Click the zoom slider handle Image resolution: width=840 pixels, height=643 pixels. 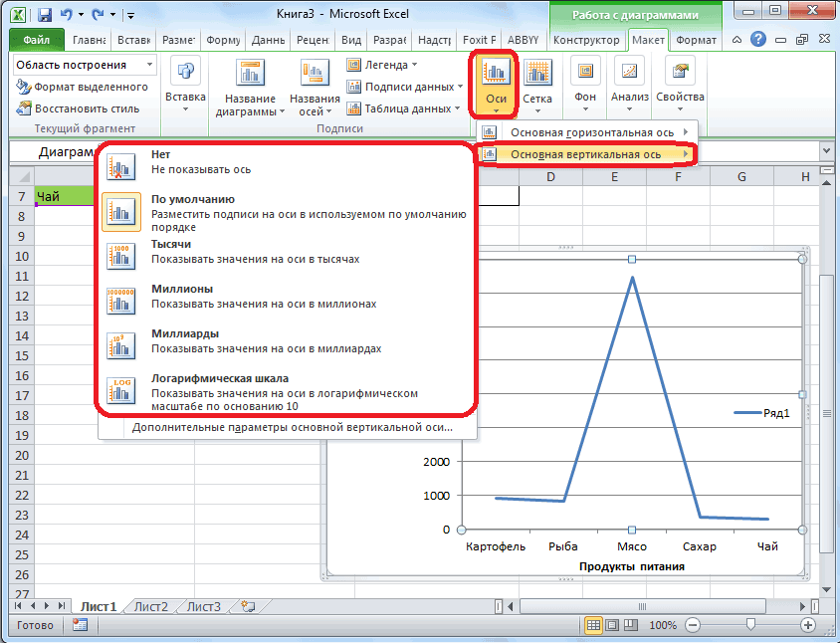click(x=749, y=625)
